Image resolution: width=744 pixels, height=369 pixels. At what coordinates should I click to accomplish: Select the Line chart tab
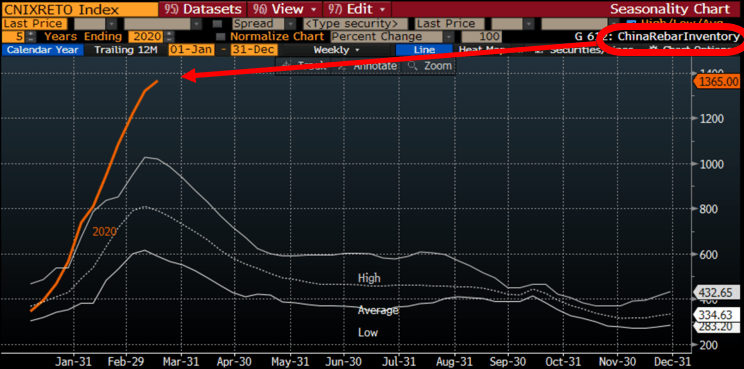pos(424,50)
